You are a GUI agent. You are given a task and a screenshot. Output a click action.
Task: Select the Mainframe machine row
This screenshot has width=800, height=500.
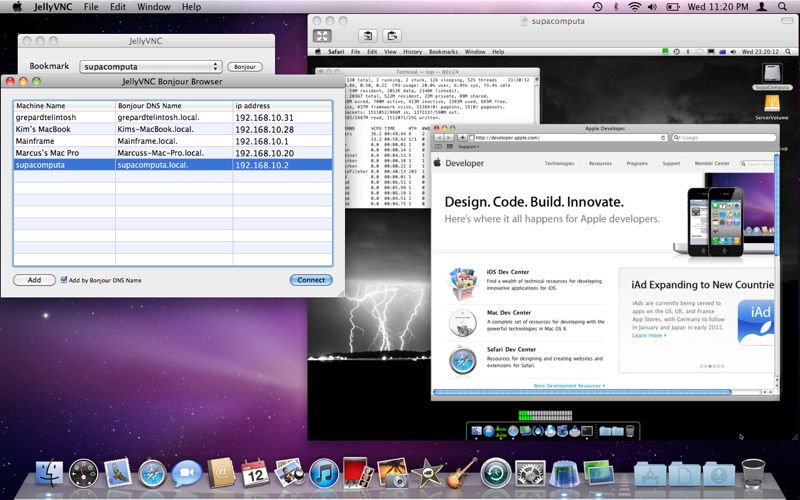(x=172, y=141)
